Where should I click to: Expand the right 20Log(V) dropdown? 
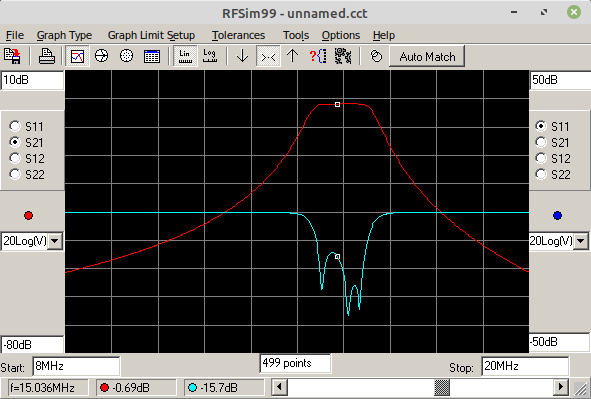click(581, 241)
